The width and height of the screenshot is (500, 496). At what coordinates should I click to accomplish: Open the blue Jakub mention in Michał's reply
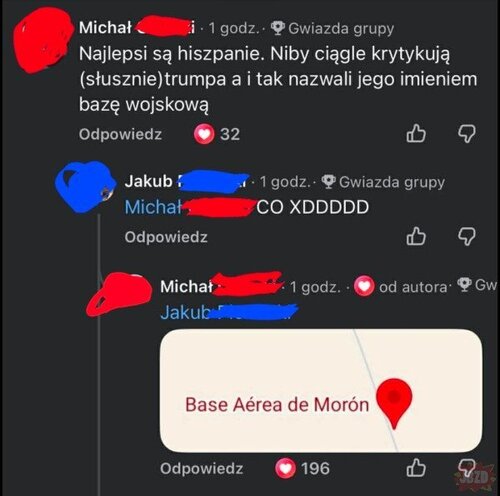[185, 312]
